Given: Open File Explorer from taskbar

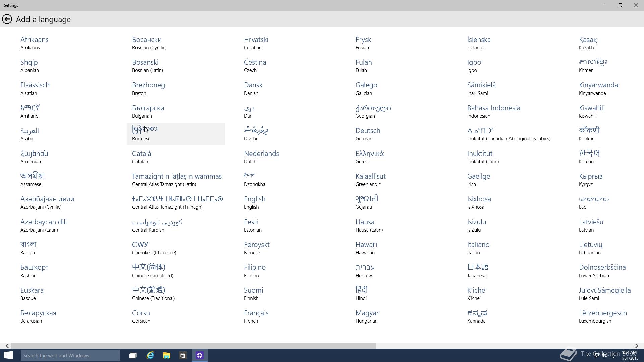Looking at the screenshot, I should (x=166, y=355).
